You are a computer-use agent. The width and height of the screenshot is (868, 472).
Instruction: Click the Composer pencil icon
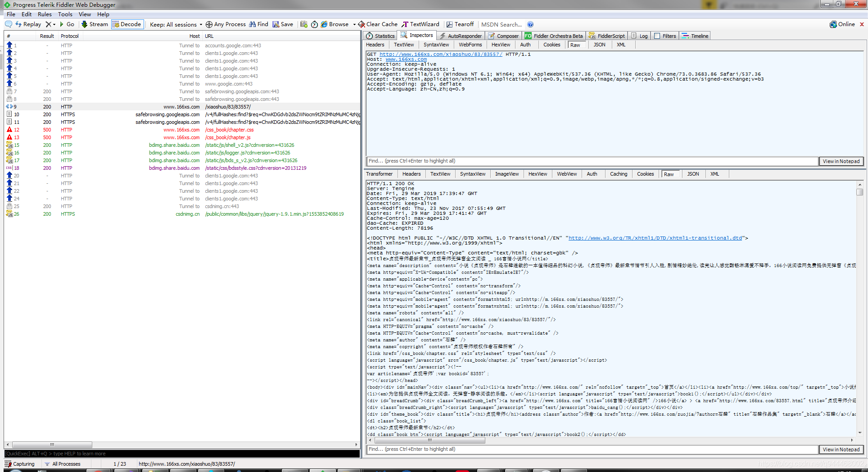[492, 36]
